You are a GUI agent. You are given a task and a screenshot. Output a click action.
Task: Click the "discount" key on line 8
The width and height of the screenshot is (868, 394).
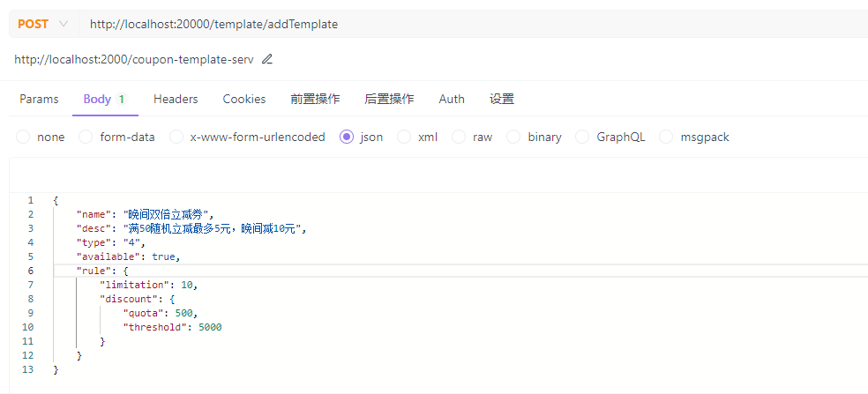[129, 299]
